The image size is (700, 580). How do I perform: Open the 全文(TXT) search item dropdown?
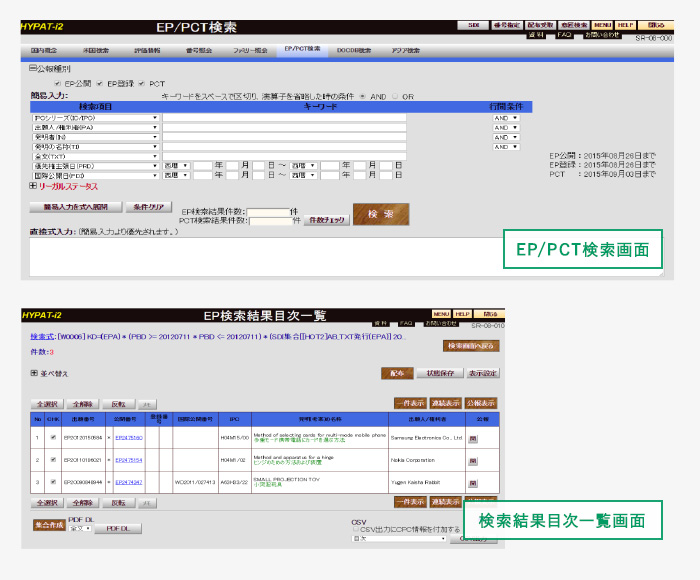click(96, 157)
